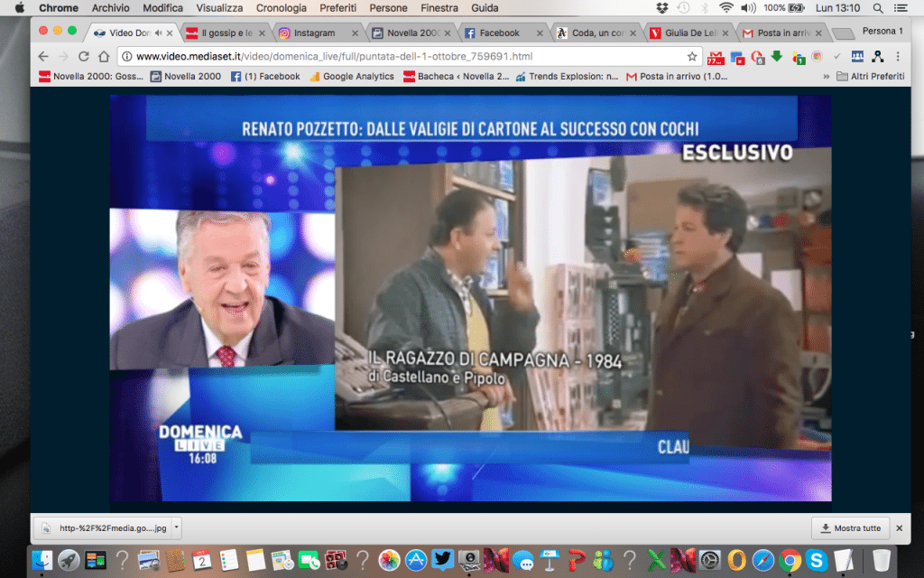Open the Preferiti menu
This screenshot has height=578, width=924.
pyautogui.click(x=337, y=7)
